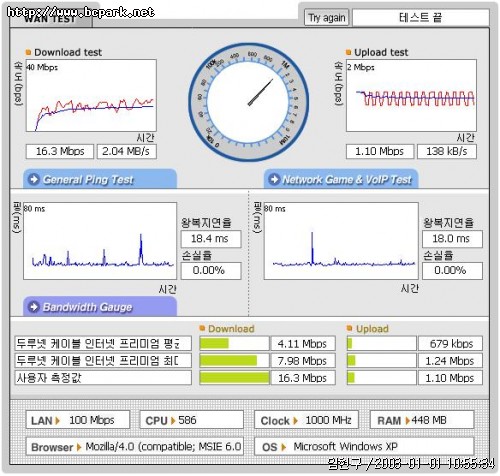Click the General Ping latency graph
The height and width of the screenshot is (476, 500).
100,241
